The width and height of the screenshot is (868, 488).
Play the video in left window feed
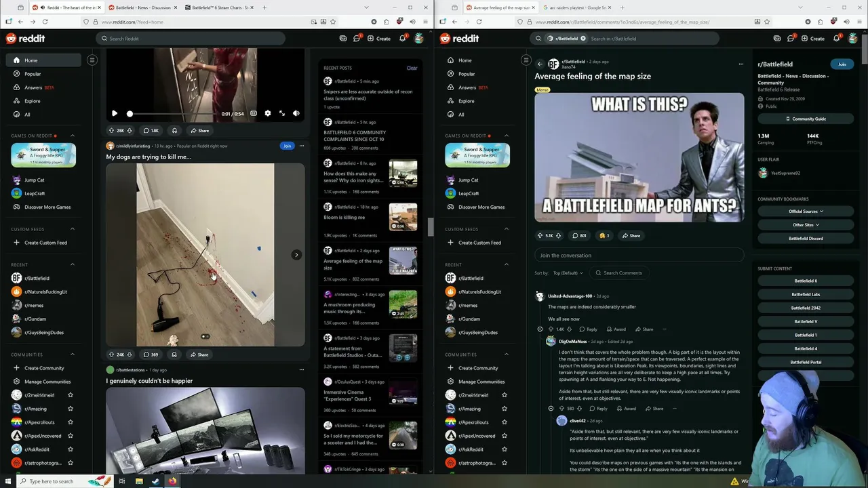[115, 114]
